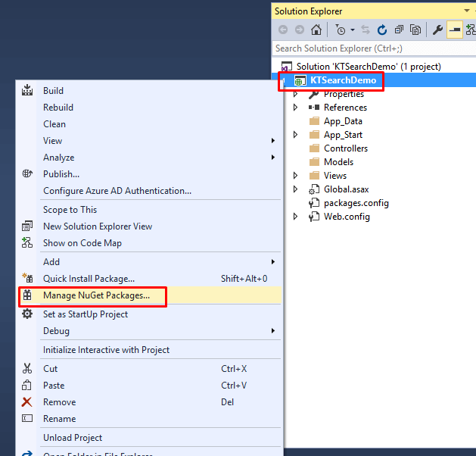Click the References icon in the tree
This screenshot has height=456, width=476.
[x=314, y=108]
